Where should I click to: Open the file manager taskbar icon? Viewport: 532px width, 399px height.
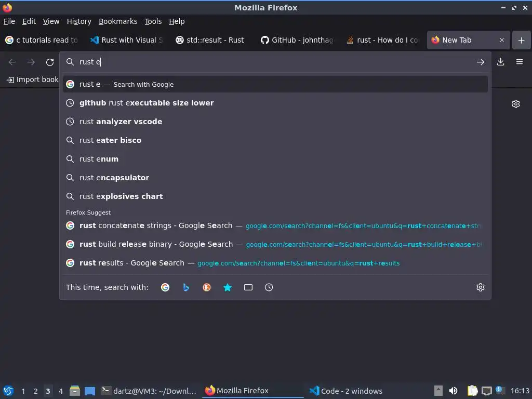click(75, 391)
